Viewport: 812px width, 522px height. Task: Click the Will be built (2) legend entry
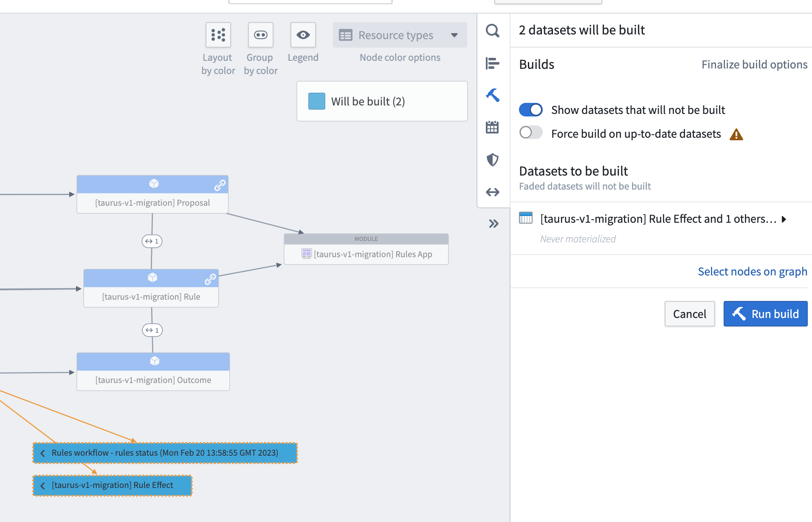tap(382, 101)
